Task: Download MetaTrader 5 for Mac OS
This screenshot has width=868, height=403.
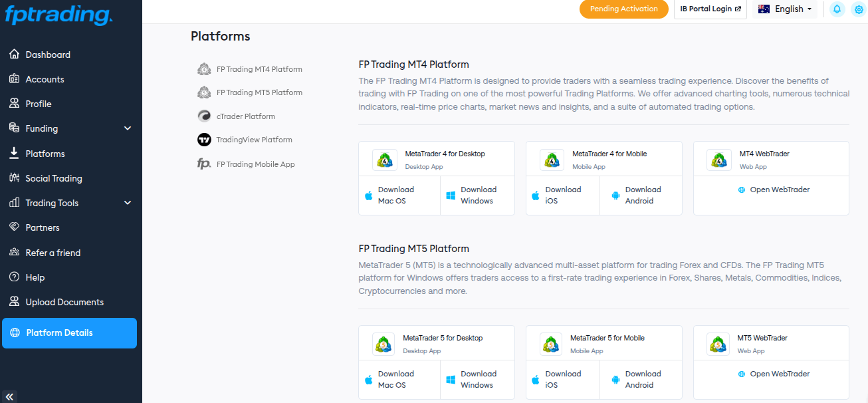Action: (x=399, y=380)
